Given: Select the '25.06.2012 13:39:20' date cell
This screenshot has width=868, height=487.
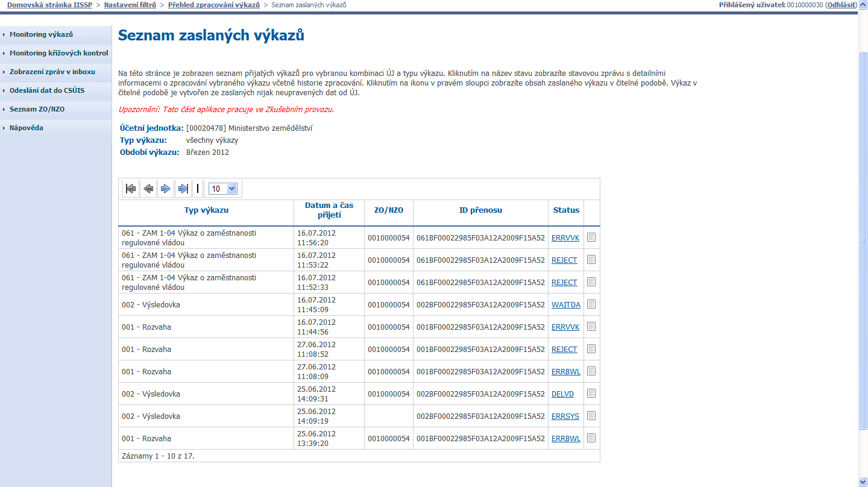Looking at the screenshot, I should point(329,438).
